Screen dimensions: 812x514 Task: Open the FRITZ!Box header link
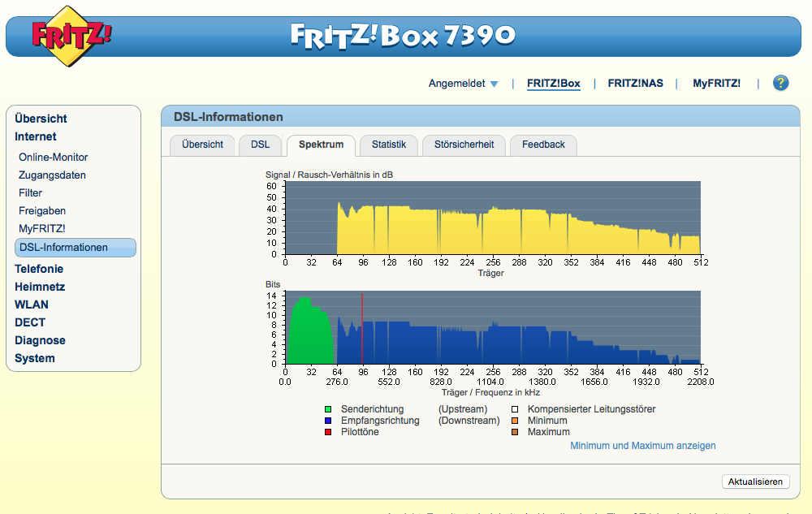(x=553, y=84)
